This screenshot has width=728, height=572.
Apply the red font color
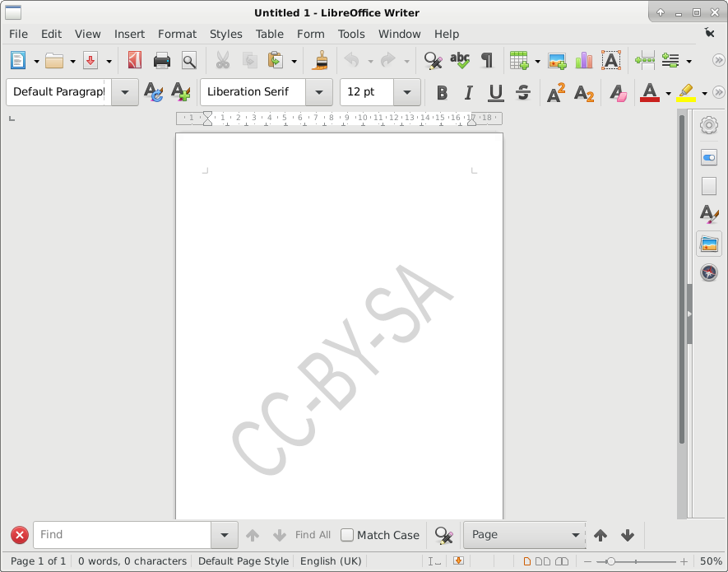tap(650, 92)
